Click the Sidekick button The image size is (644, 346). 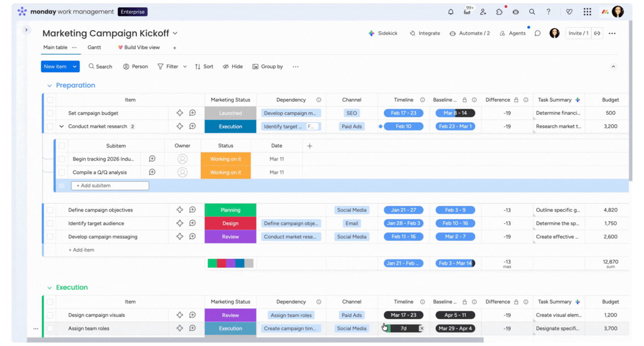click(383, 33)
